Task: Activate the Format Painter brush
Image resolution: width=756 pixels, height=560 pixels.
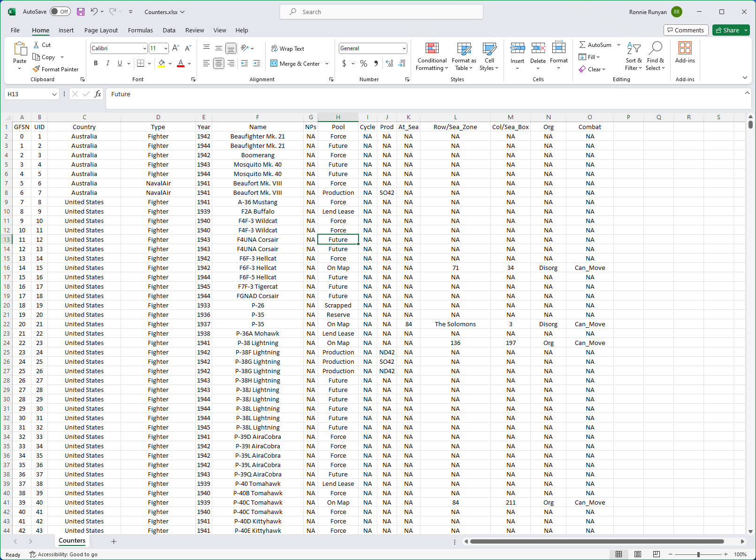Action: 36,69
